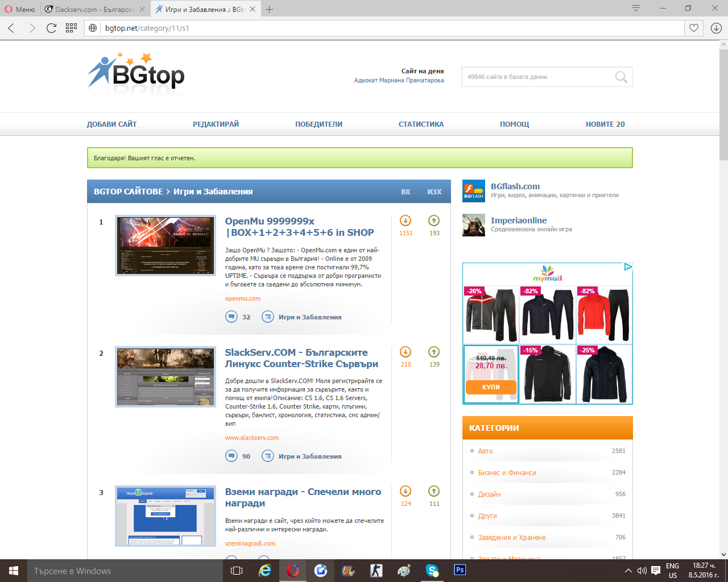Go back with the browser back arrow
Viewport: 728px width, 582px height.
11,28
